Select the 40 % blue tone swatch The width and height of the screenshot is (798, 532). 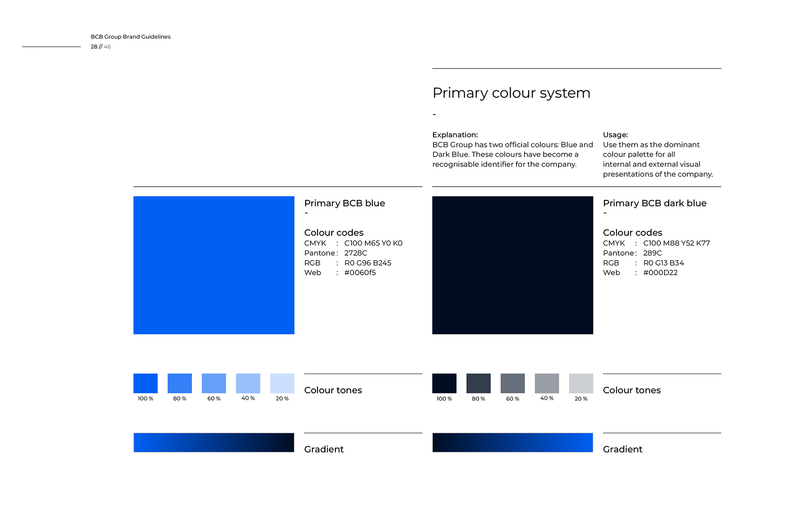(x=248, y=383)
